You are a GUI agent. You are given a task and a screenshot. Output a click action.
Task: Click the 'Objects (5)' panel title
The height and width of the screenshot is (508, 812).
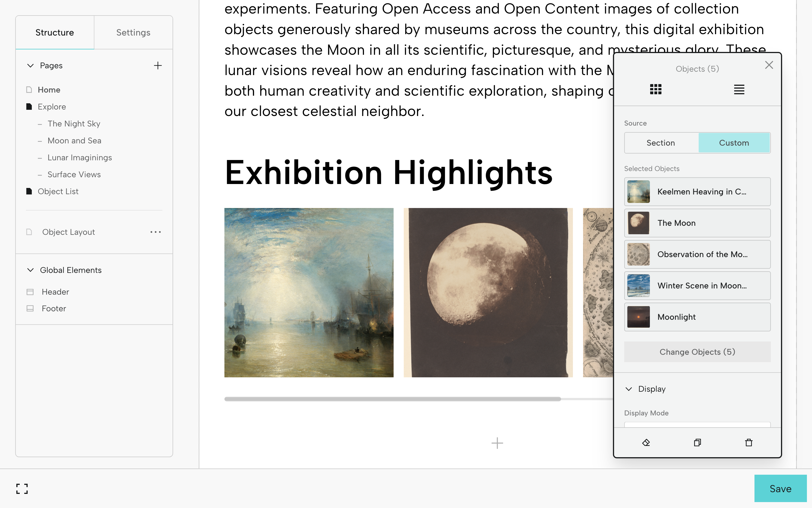(x=697, y=69)
